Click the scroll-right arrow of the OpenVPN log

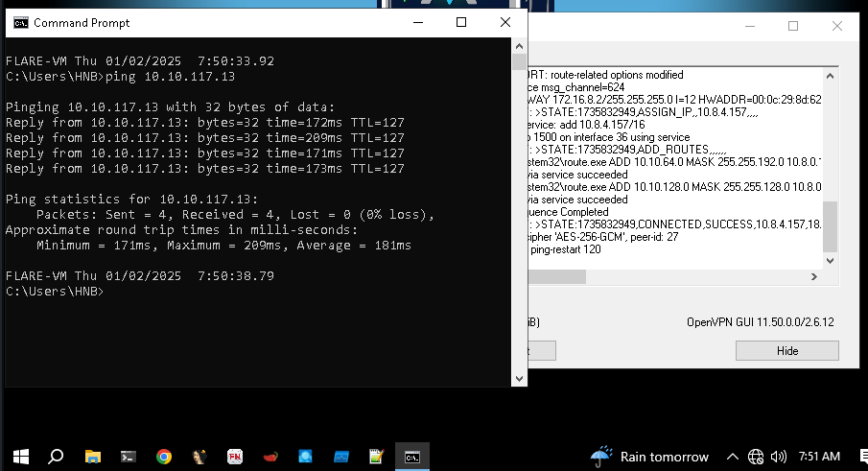pos(814,276)
